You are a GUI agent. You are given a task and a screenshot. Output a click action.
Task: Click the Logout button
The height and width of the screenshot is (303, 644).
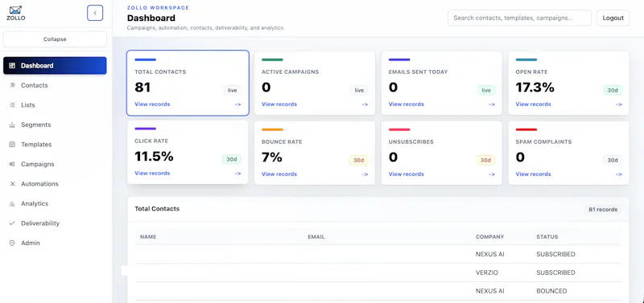coord(613,18)
